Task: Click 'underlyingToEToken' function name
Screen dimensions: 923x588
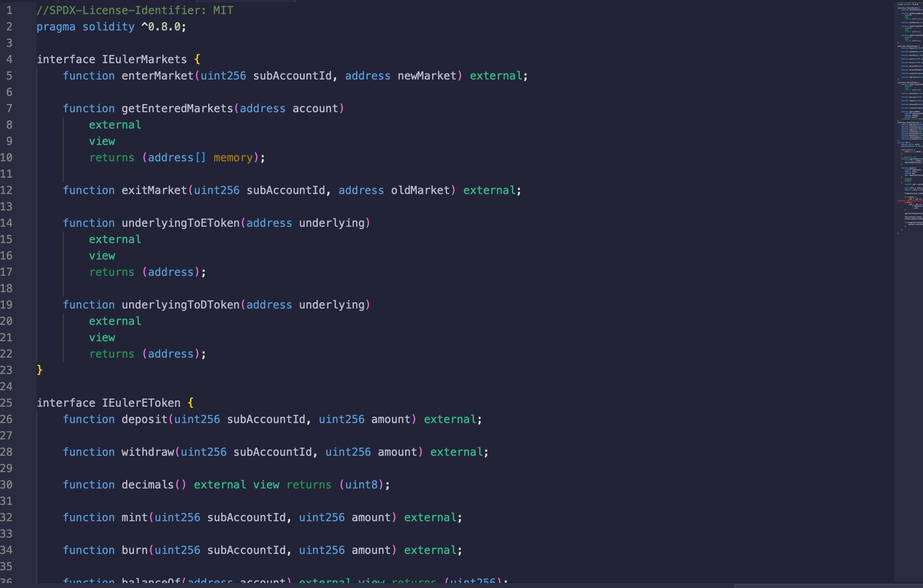Action: click(x=181, y=223)
